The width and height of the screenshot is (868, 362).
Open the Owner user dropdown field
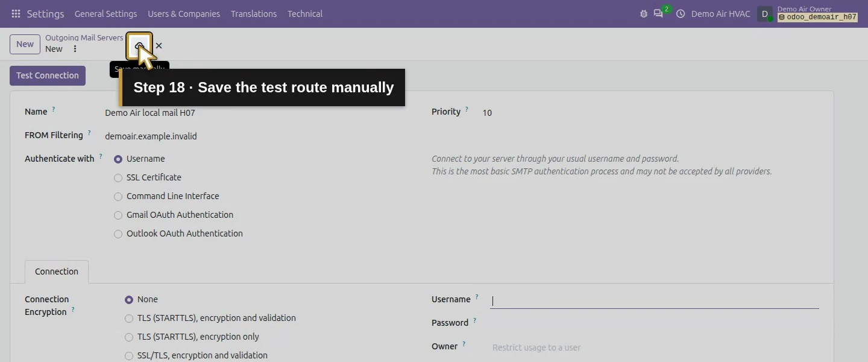pos(654,348)
